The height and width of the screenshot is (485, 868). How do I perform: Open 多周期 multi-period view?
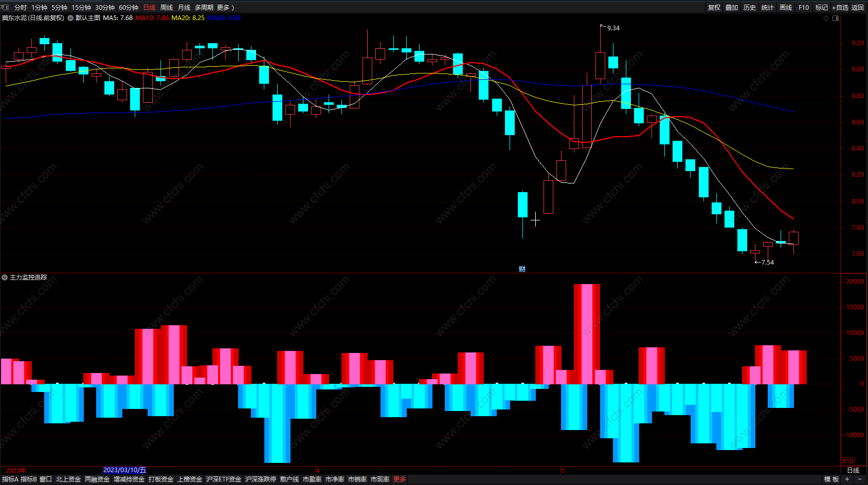point(204,8)
